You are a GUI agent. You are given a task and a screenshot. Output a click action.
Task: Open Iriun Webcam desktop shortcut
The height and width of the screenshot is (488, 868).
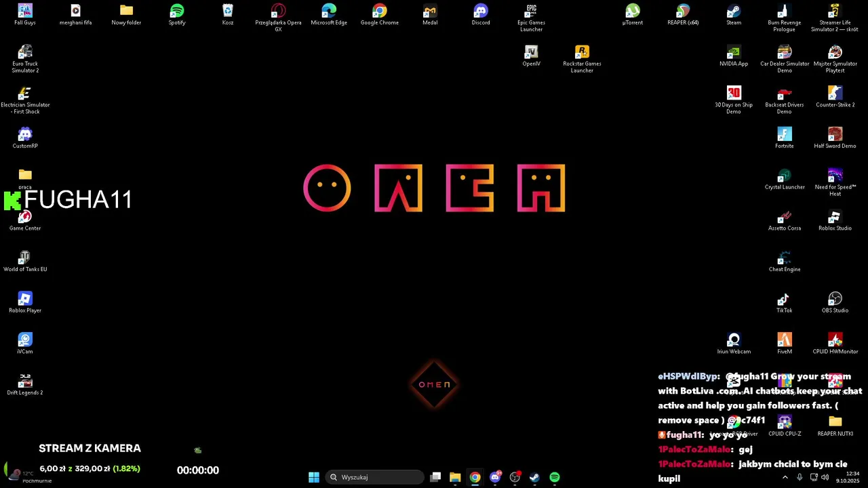(x=734, y=344)
